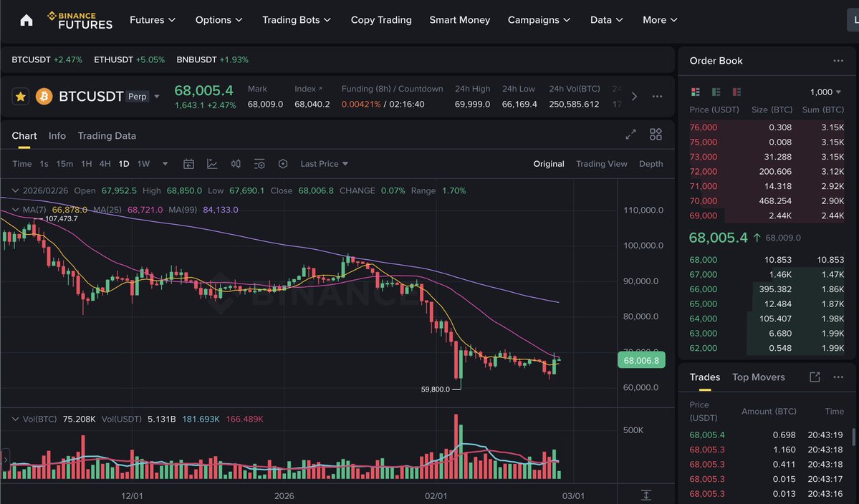The image size is (859, 504).
Task: Switch to the Trading Data tab
Action: (x=107, y=136)
